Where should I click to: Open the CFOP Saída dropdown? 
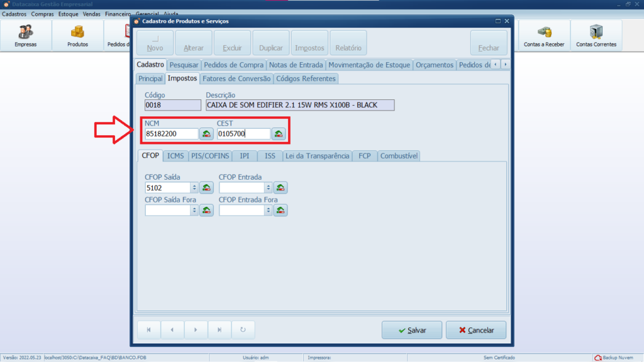pos(194,188)
